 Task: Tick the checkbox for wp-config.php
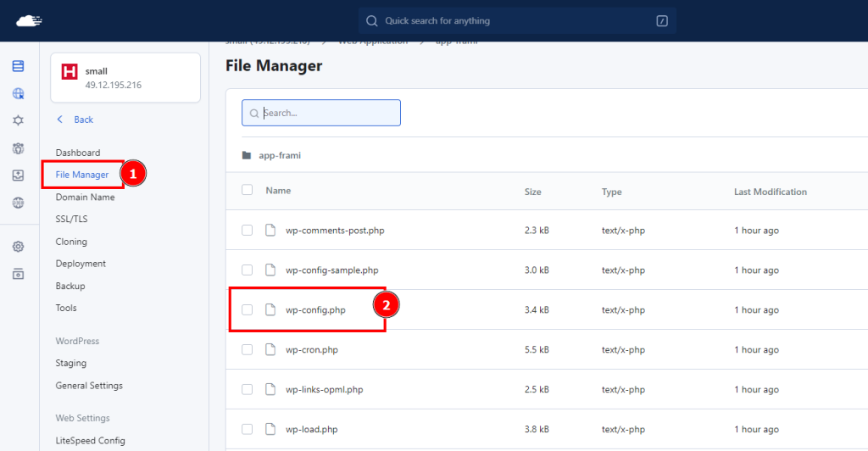pyautogui.click(x=248, y=310)
